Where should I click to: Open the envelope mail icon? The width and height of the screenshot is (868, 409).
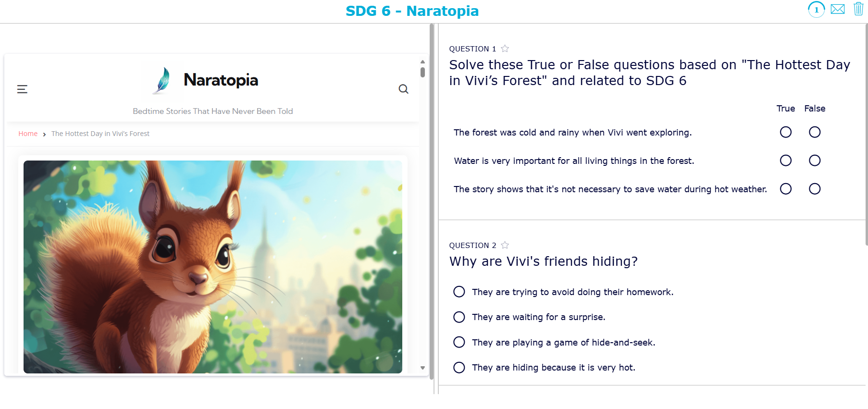pyautogui.click(x=837, y=9)
